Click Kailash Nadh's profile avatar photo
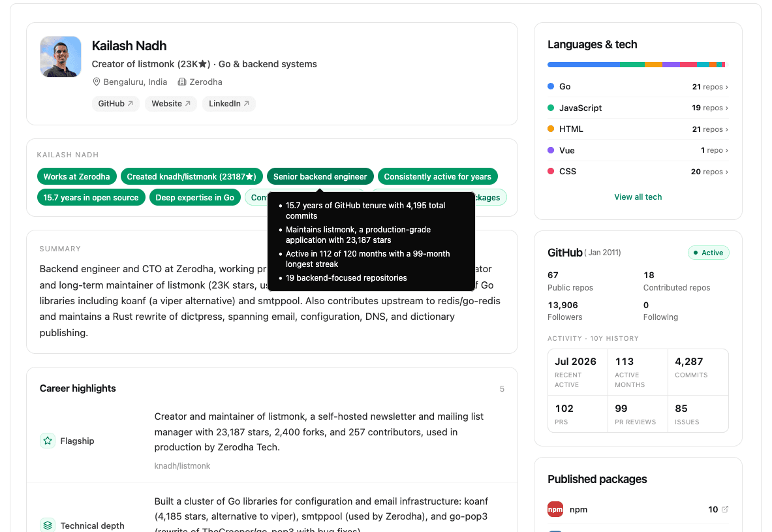Screen dimensions: 772x532 [x=61, y=57]
